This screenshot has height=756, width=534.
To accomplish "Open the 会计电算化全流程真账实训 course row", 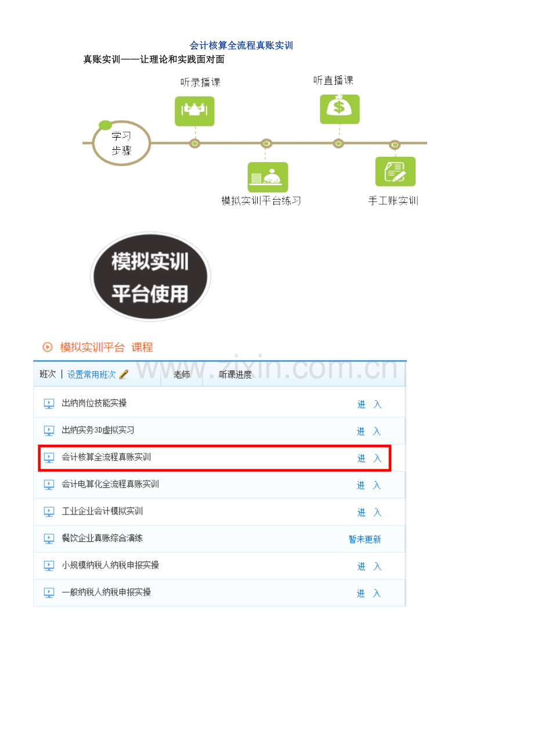I will [x=219, y=485].
